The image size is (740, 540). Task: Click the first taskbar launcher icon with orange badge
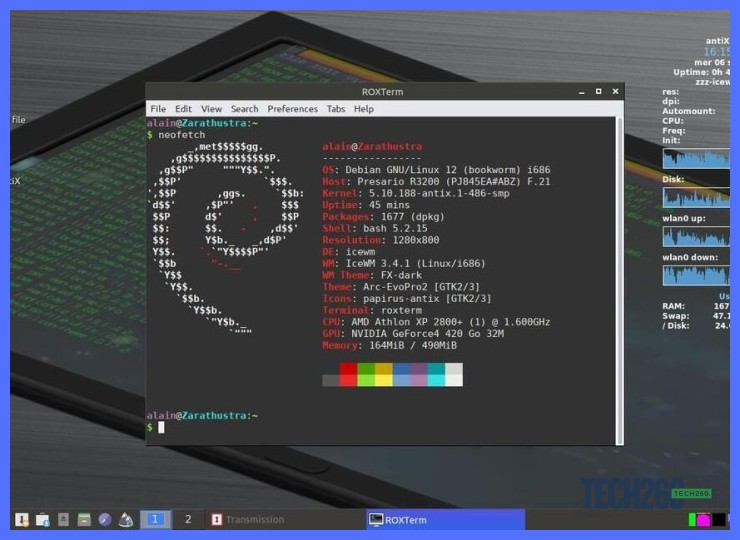[x=22, y=520]
